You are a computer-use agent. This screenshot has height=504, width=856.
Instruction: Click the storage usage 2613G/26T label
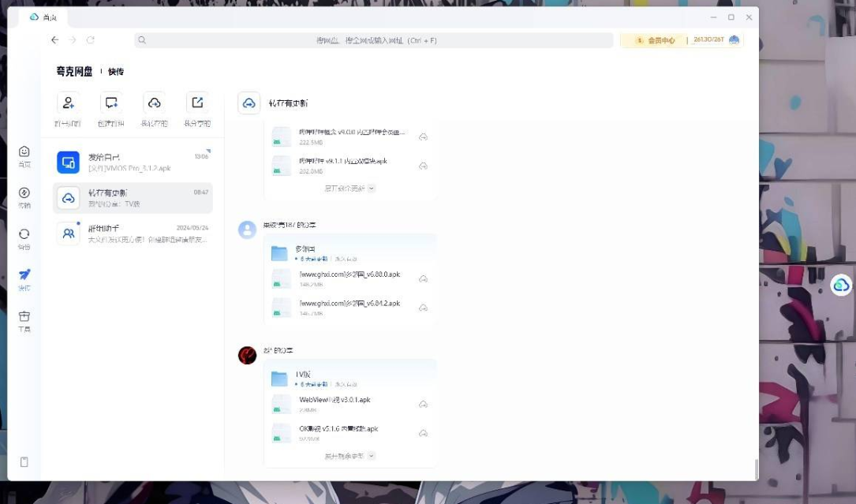click(x=708, y=40)
